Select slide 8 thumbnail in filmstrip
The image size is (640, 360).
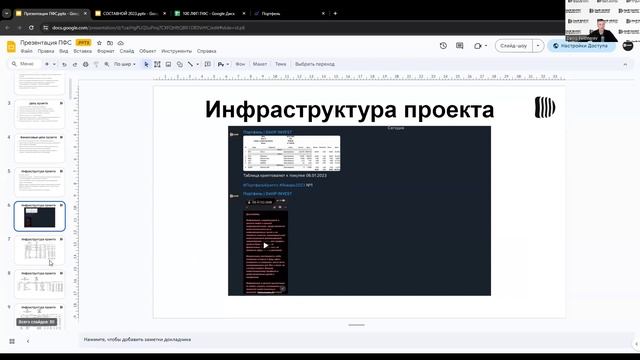(x=40, y=284)
